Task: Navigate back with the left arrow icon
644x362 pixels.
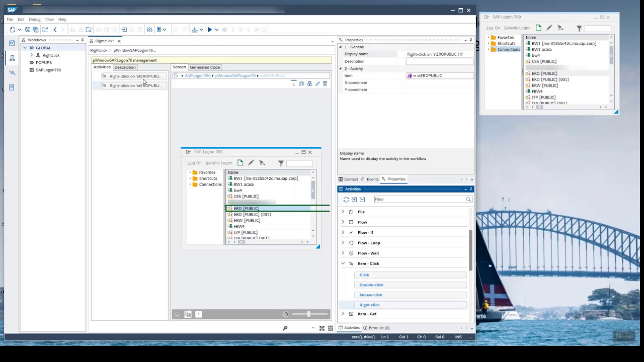Action: [55, 30]
